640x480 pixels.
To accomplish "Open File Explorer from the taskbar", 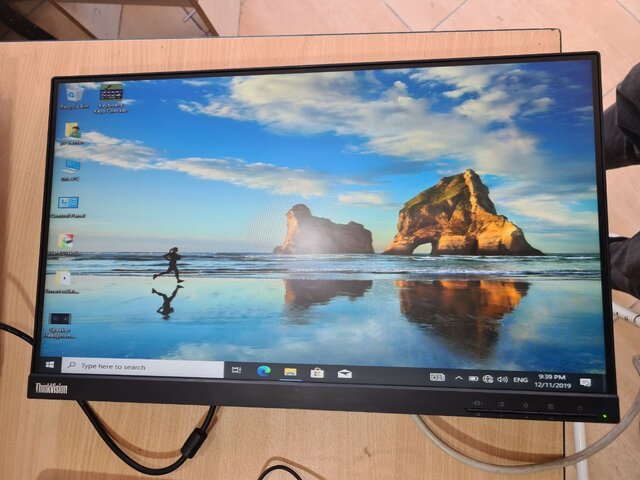I will 290,372.
